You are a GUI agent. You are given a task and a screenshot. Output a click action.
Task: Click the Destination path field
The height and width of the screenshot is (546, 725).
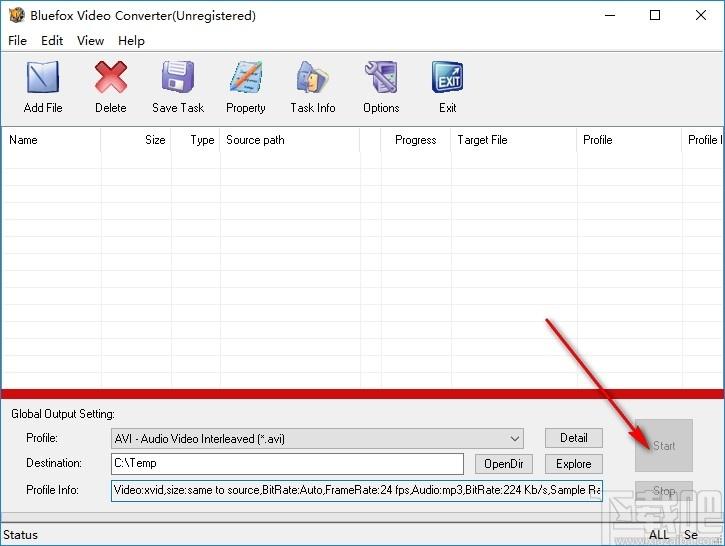287,464
